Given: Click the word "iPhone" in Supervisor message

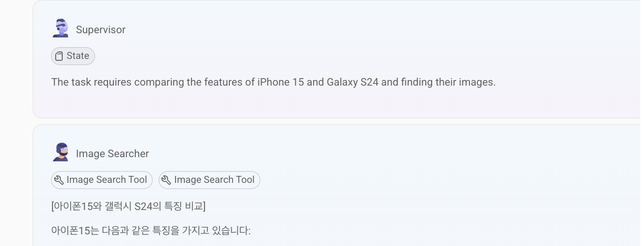Looking at the screenshot, I should point(273,82).
